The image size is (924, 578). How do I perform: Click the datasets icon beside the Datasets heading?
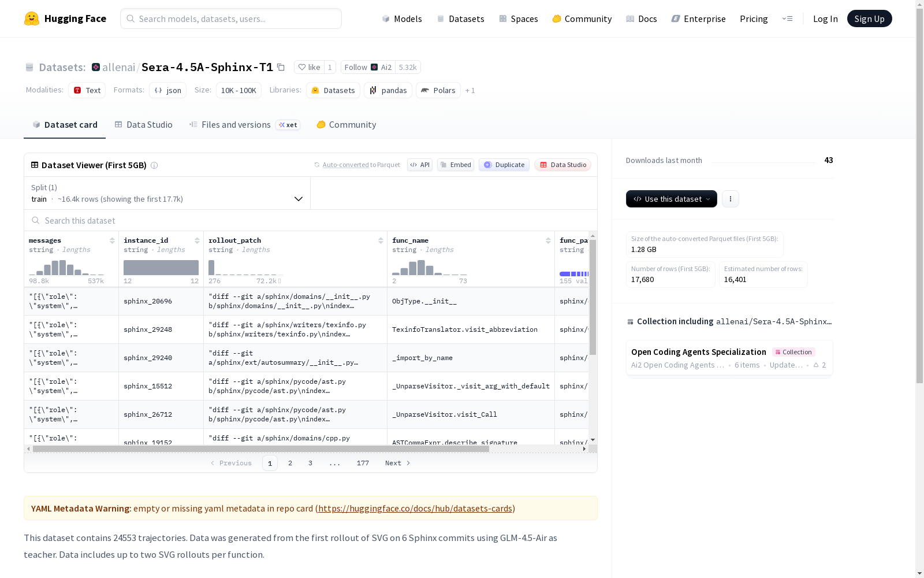click(29, 67)
